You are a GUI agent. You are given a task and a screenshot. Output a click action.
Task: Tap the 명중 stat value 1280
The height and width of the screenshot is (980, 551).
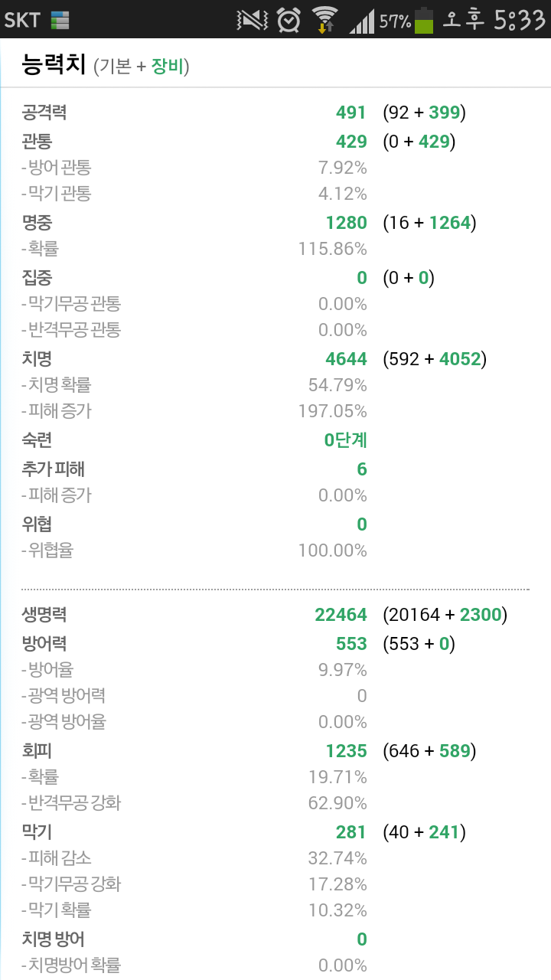point(346,223)
